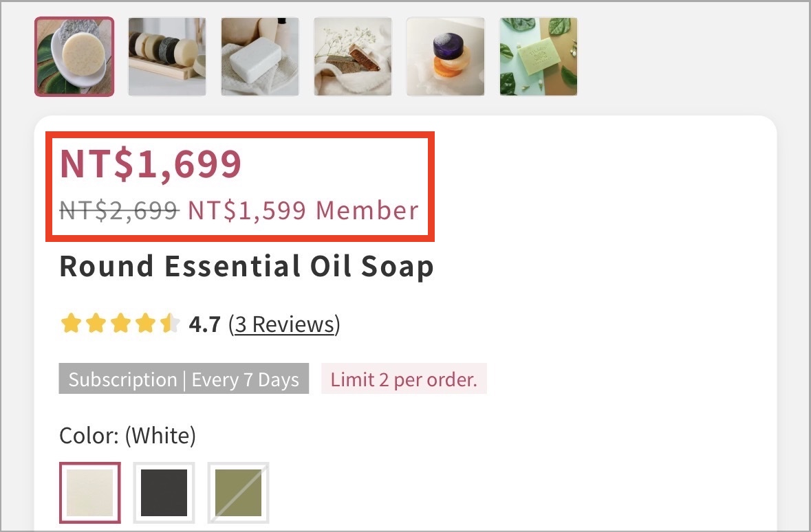811x532 pixels.
Task: Click the half-filled fifth rating star
Action: pos(170,323)
